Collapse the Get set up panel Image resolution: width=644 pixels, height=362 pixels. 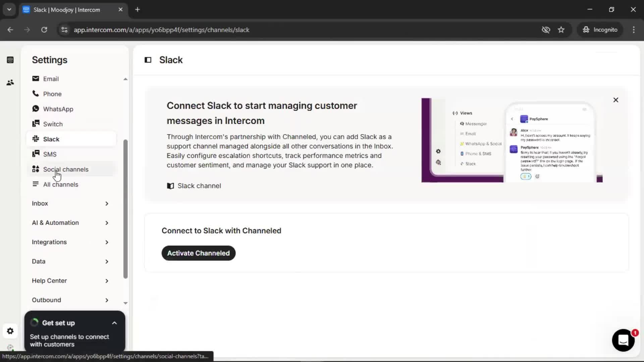[114, 323]
